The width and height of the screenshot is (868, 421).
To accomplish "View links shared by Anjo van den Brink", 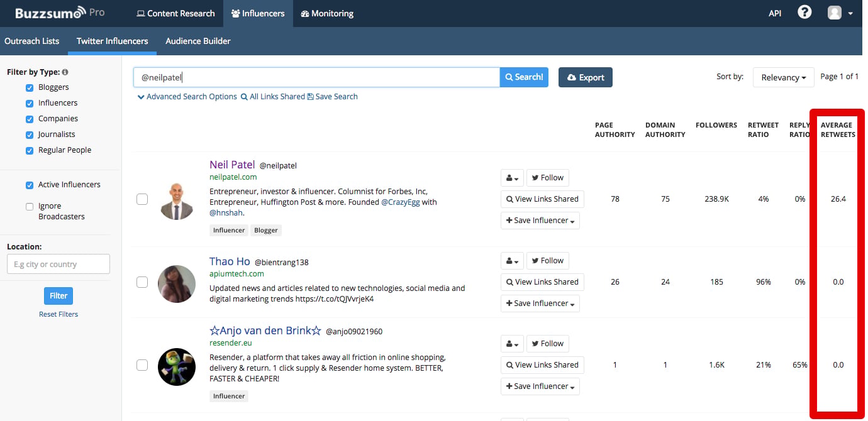I will pyautogui.click(x=542, y=365).
